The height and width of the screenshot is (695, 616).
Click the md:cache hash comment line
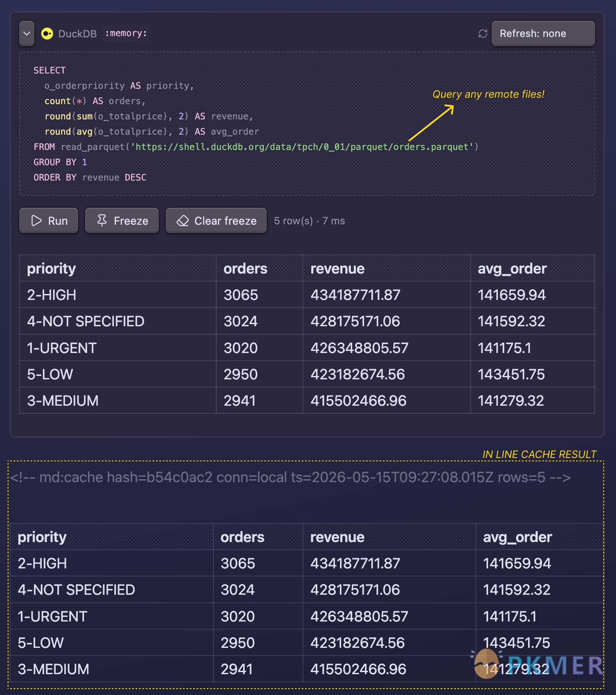click(x=291, y=477)
